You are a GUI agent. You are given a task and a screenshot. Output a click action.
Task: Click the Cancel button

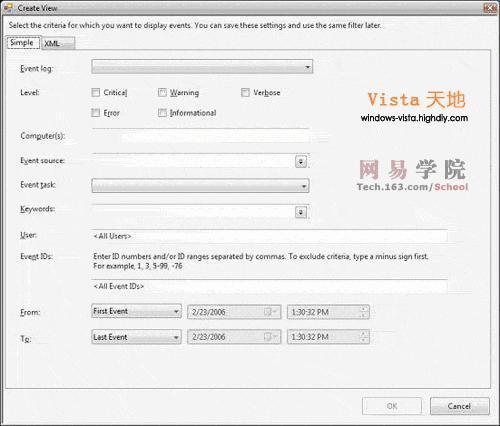coord(460,406)
